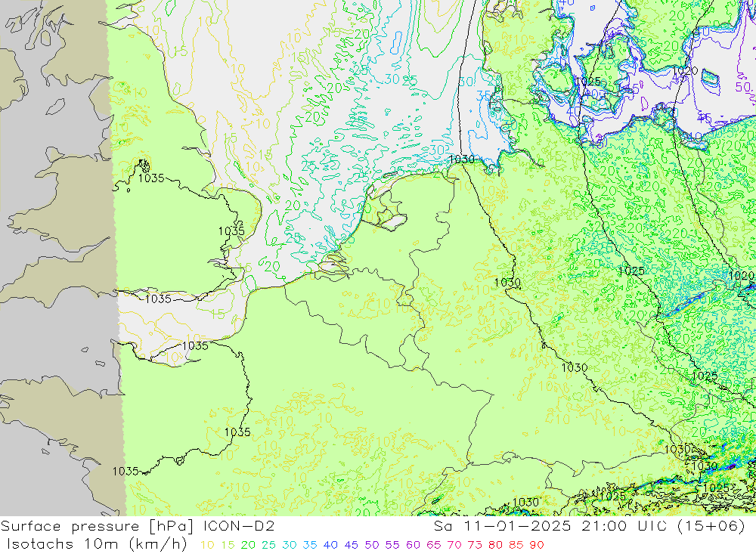Image resolution: width=756 pixels, height=554 pixels.
Task: Select the blue '40' value in the isotach legend
Action: pos(330,545)
